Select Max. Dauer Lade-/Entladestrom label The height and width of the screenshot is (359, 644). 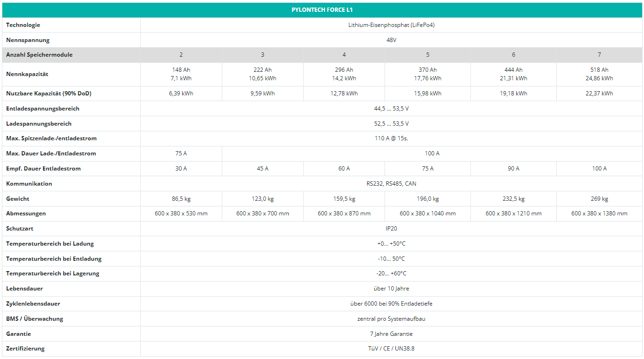coord(51,154)
